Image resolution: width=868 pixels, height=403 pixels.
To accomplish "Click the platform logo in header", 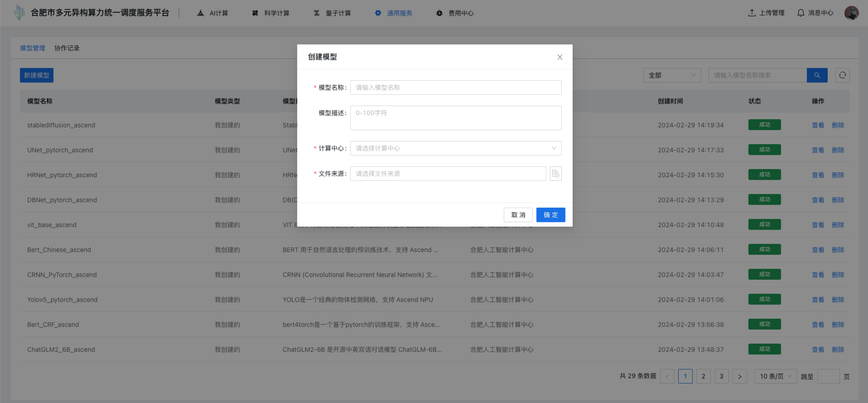I will click(x=19, y=13).
